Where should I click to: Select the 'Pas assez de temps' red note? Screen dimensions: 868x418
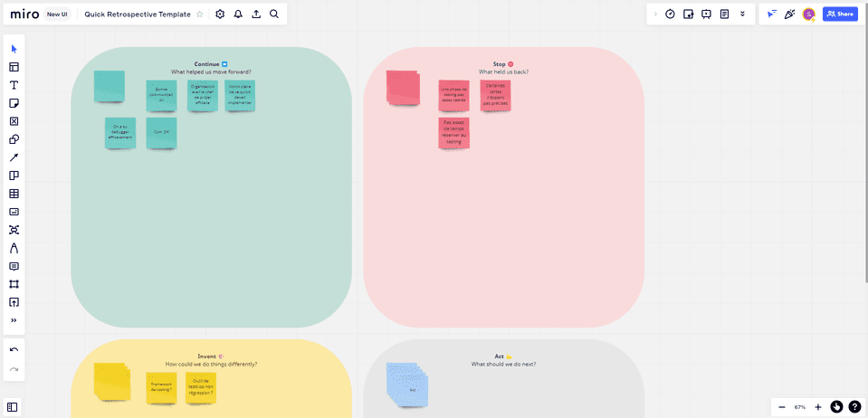pos(454,133)
